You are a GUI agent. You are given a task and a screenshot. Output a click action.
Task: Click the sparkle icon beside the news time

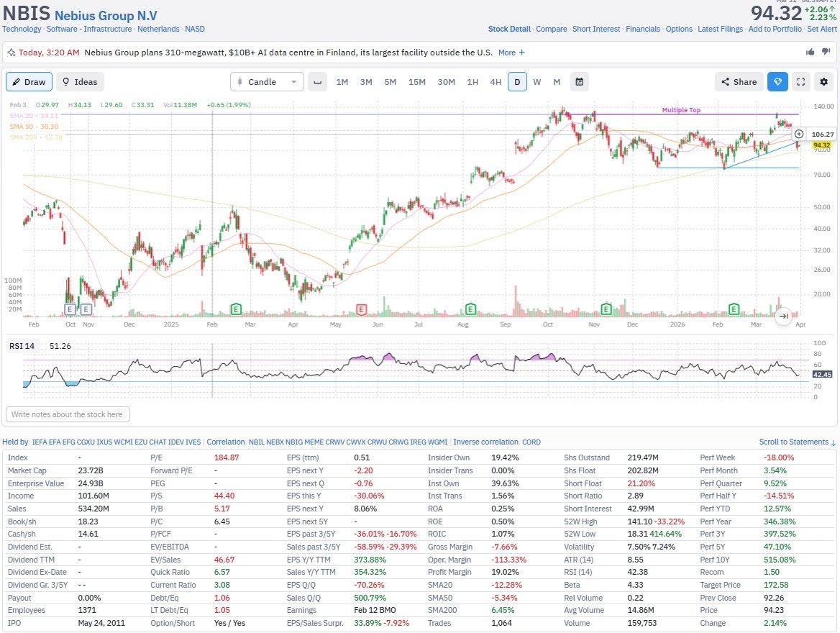click(12, 53)
